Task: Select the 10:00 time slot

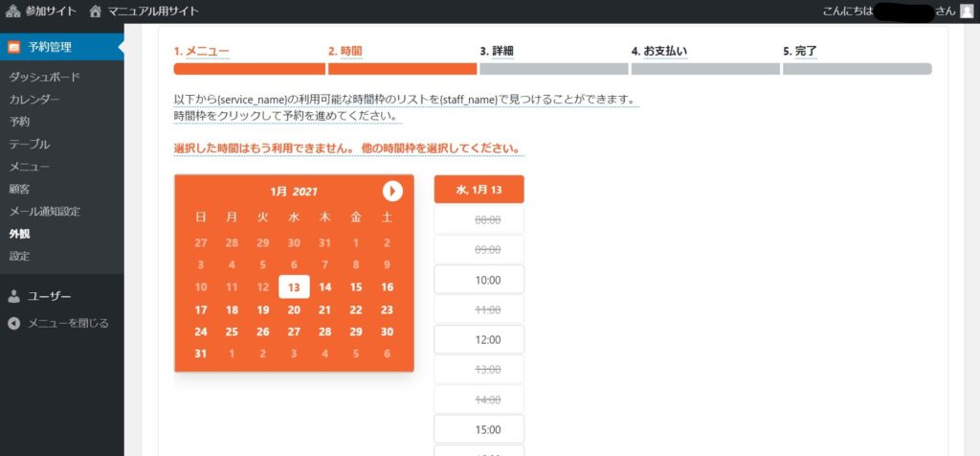Action: (x=479, y=280)
